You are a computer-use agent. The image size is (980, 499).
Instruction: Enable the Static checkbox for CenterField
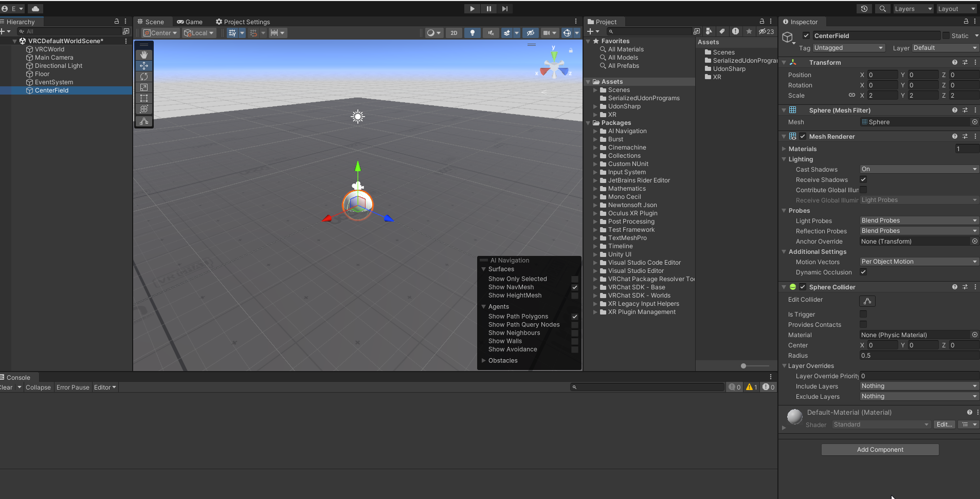(x=946, y=35)
